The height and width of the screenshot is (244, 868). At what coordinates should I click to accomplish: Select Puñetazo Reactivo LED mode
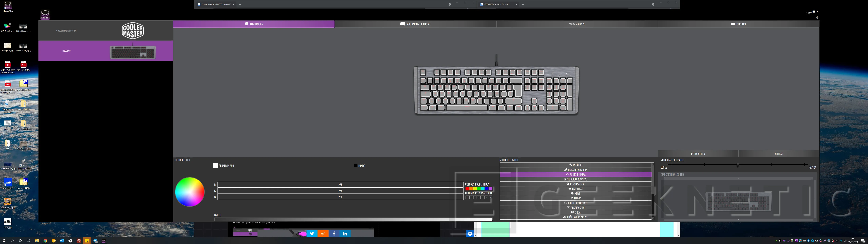tap(576, 217)
